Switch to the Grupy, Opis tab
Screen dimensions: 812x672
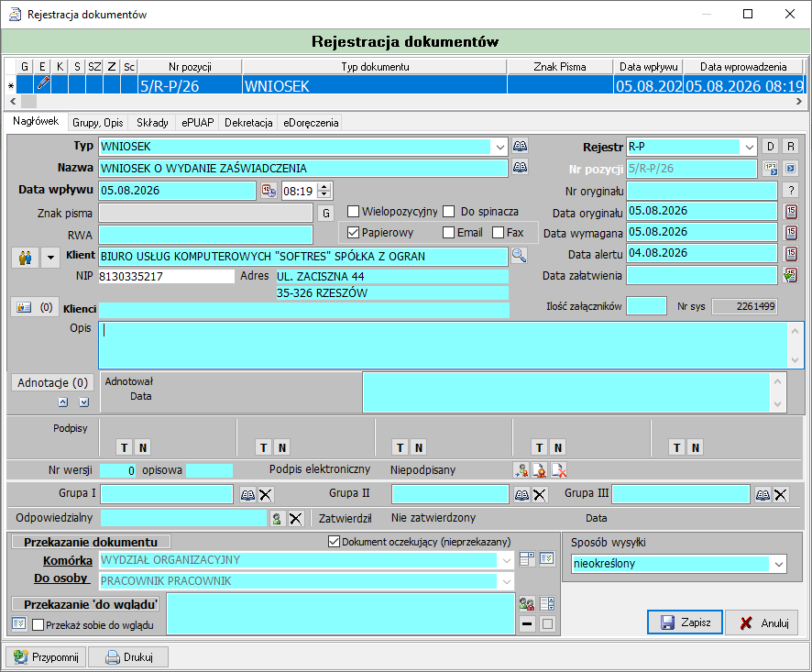(97, 123)
